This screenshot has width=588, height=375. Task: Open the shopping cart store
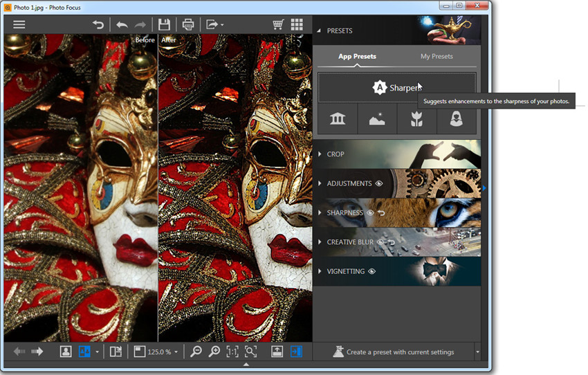(278, 25)
